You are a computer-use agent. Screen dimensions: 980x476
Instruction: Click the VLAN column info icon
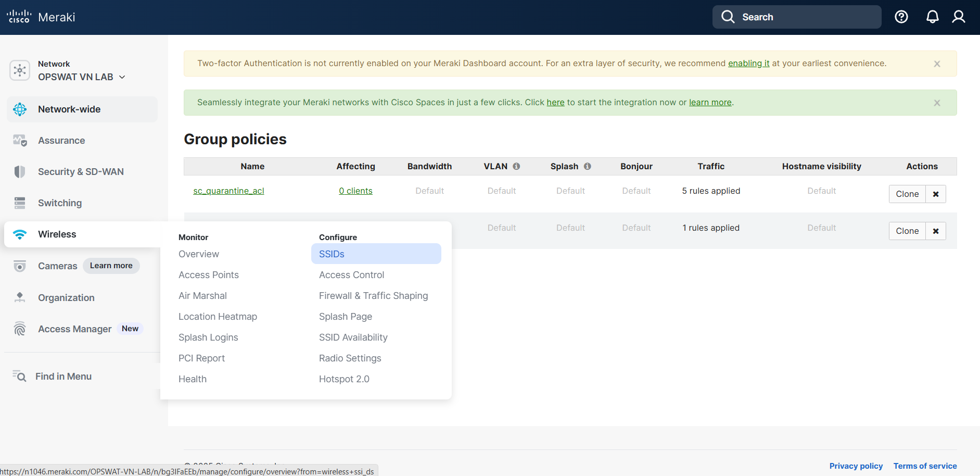coord(516,166)
